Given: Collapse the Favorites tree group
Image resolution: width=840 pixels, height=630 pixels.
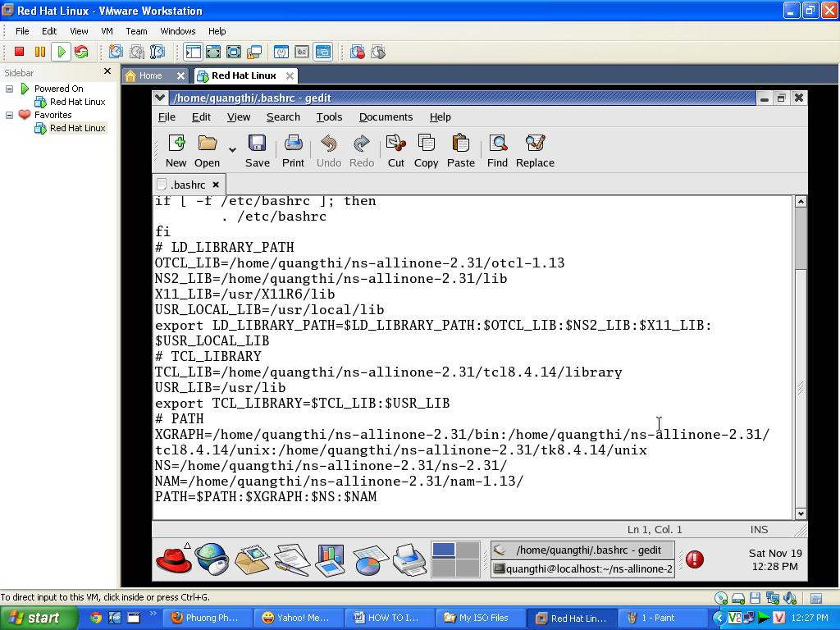Looking at the screenshot, I should click(x=10, y=115).
